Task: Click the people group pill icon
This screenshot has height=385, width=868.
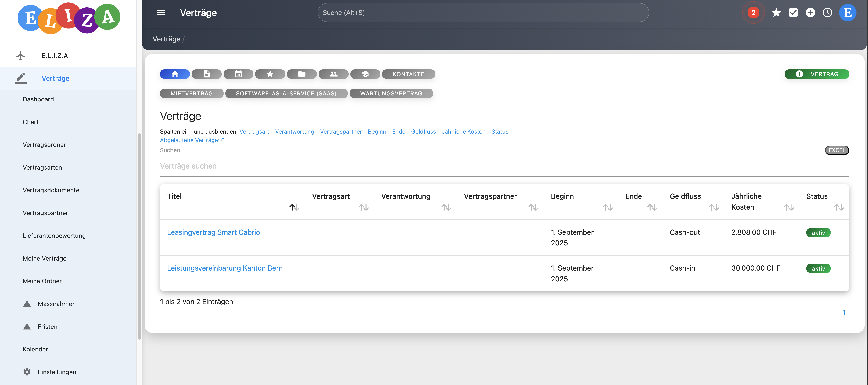Action: [333, 74]
